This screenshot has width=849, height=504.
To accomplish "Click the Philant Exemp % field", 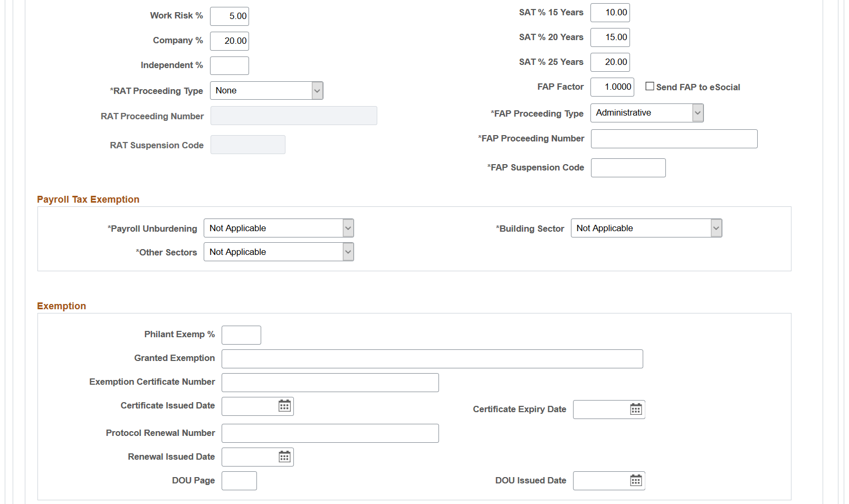I will [x=241, y=335].
